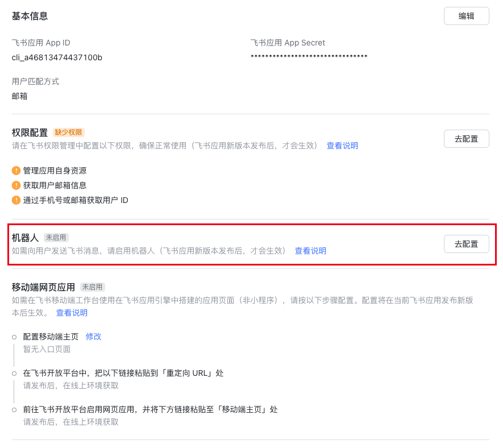
Task: Click step circle icon for 配置移动端主页
Action: pos(14,337)
